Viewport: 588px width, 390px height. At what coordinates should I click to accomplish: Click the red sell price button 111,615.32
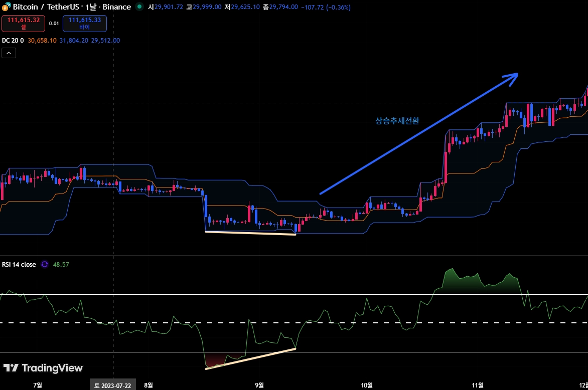tap(23, 23)
